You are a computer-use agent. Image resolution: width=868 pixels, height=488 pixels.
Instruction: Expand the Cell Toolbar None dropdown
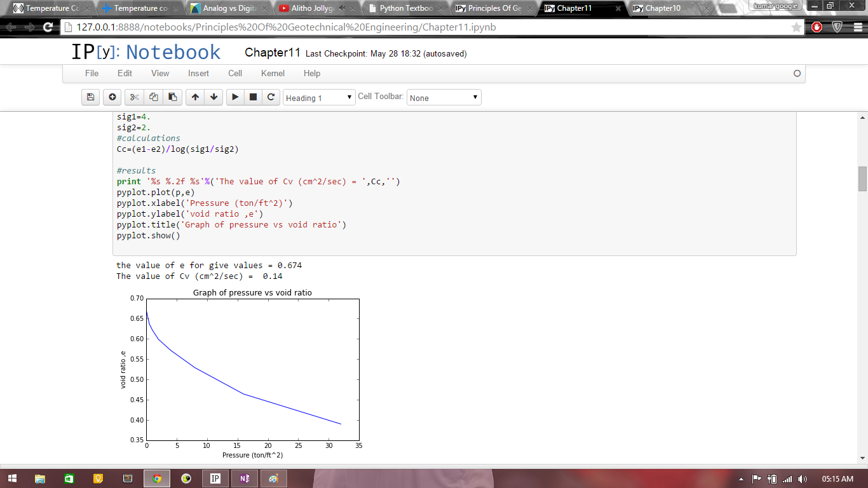pos(444,98)
